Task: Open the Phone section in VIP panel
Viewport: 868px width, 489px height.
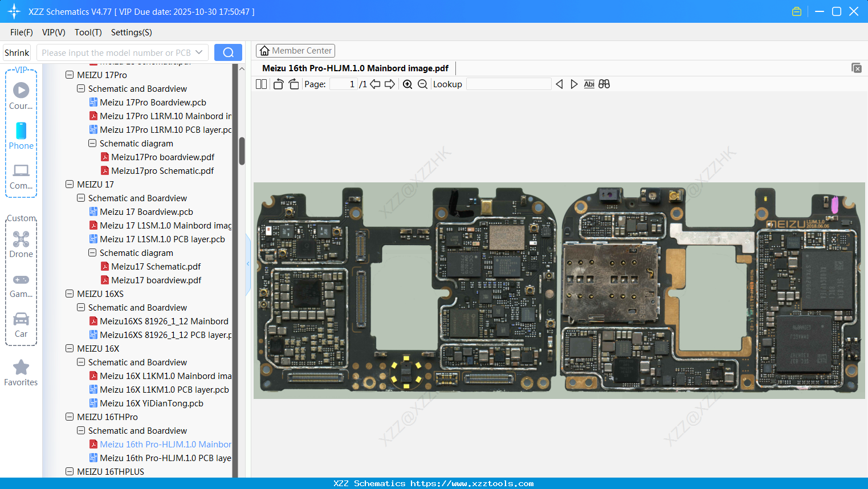Action: [x=21, y=132]
